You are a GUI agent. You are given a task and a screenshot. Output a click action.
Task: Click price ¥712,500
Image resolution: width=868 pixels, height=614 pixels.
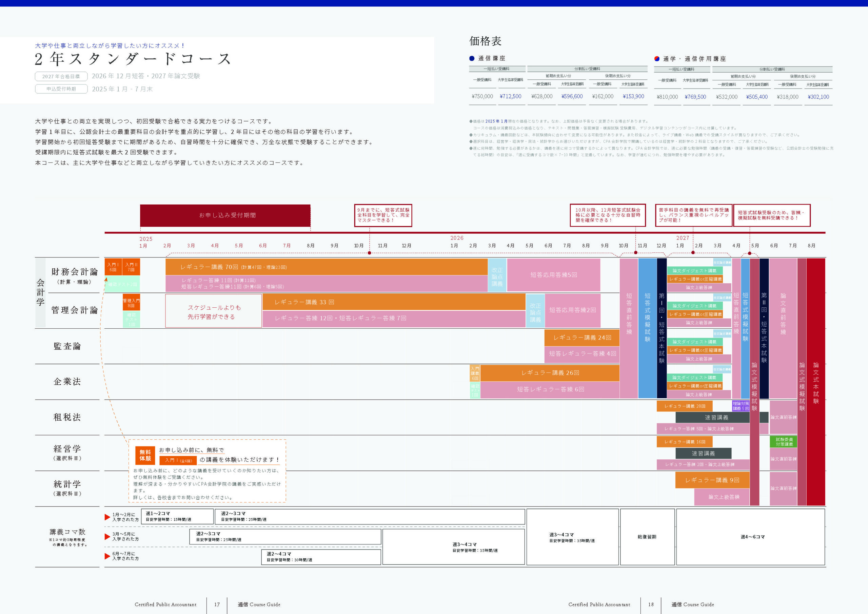tap(510, 96)
